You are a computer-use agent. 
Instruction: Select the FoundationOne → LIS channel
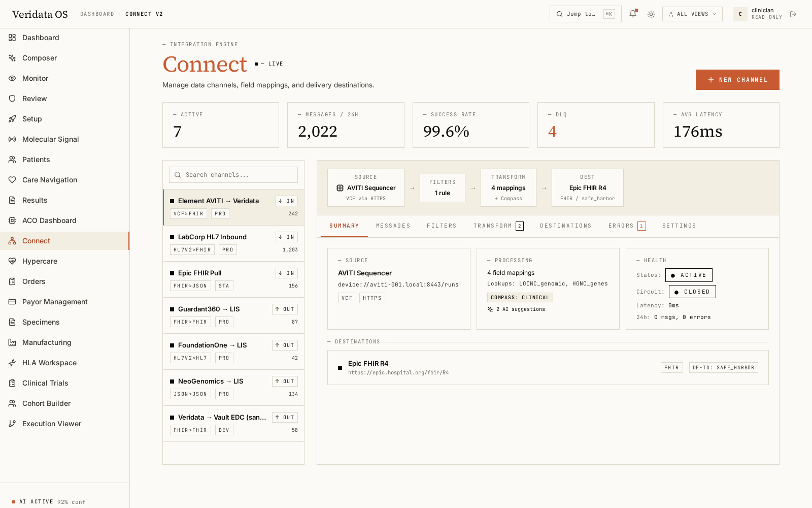point(233,352)
